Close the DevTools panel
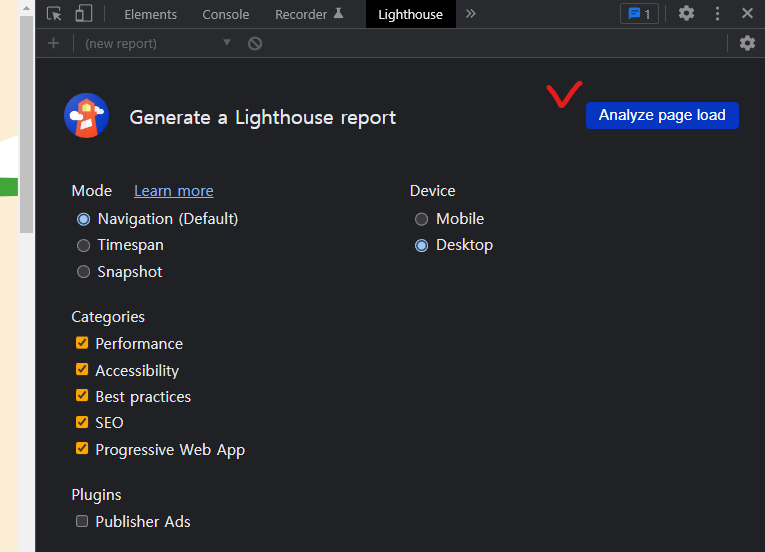 tap(747, 13)
